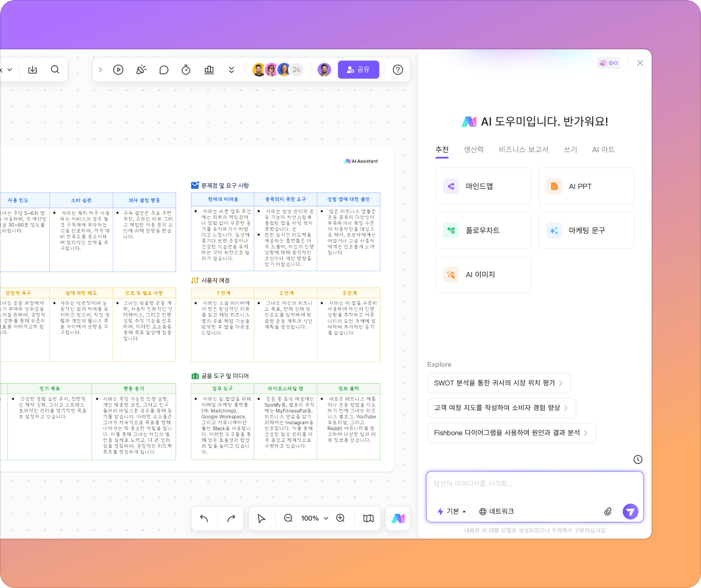Click the 업무 도구 column header
Screen dimensions: 701x588
pyautogui.click(x=222, y=388)
